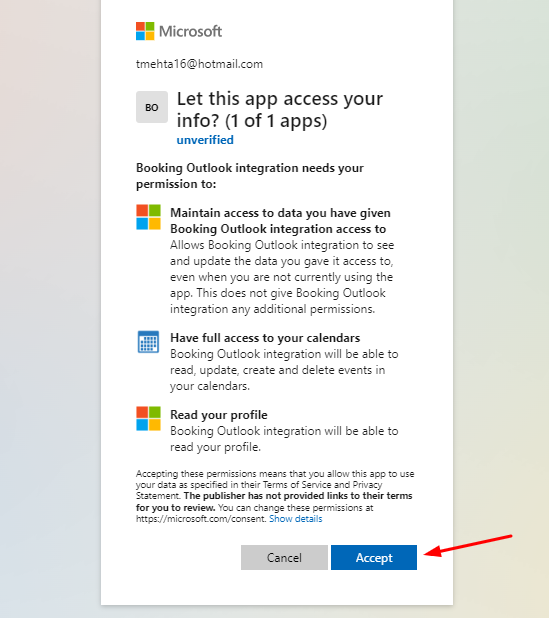Screen dimensions: 549x618
Task: Click the Microsoft icon next to Maintain access
Action: click(x=148, y=217)
